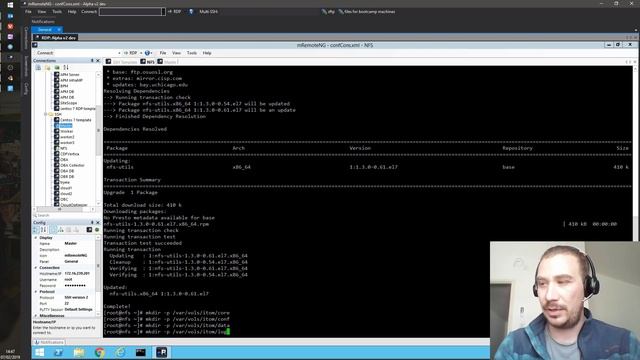Screen dimensions: 640x360
Task: Open File Explorer from the remote taskbar
Action: (x=79, y=352)
